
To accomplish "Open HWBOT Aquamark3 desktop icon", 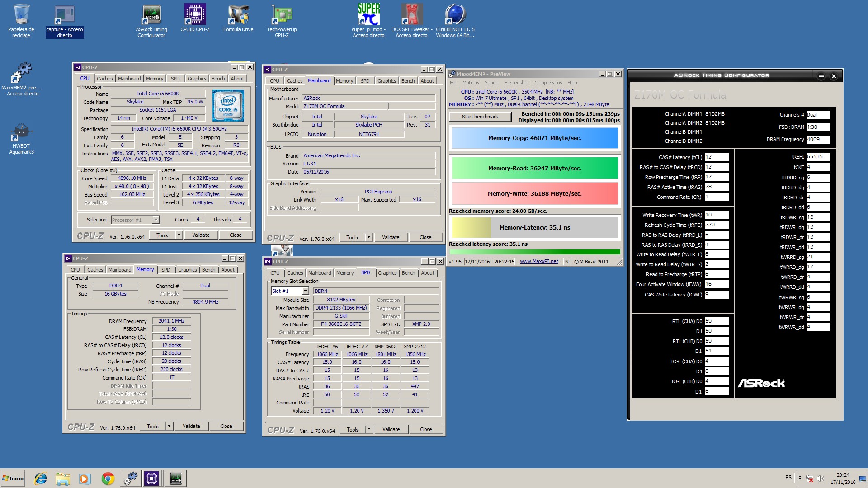I will [21, 138].
